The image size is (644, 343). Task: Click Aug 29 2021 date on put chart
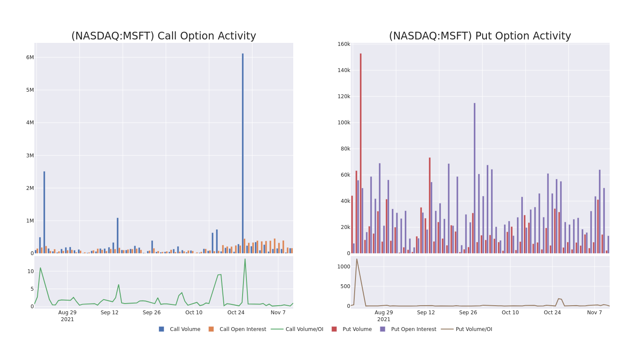coord(384,316)
